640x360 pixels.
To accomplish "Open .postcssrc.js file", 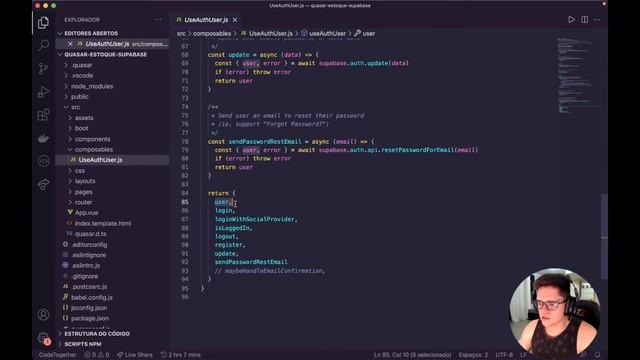I will (x=89, y=287).
